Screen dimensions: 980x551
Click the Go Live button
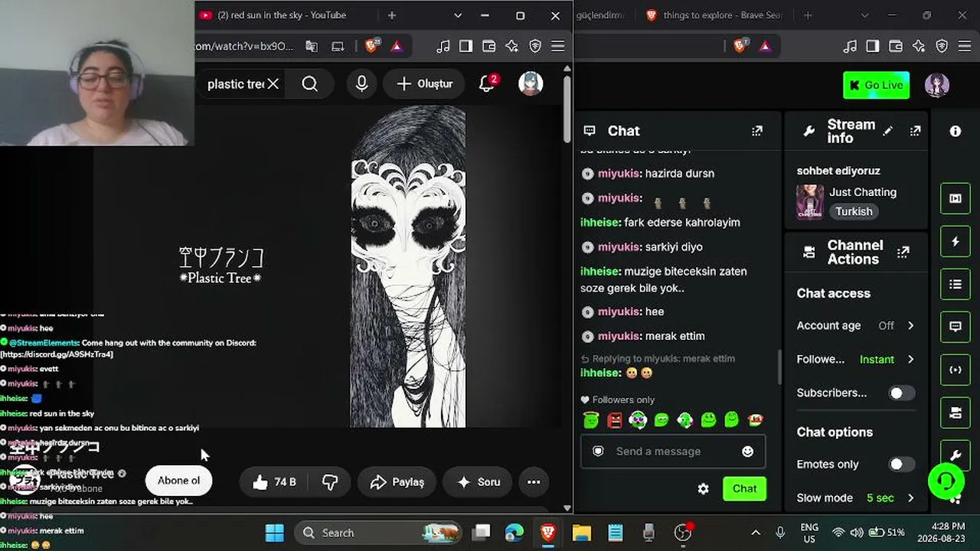pyautogui.click(x=876, y=85)
